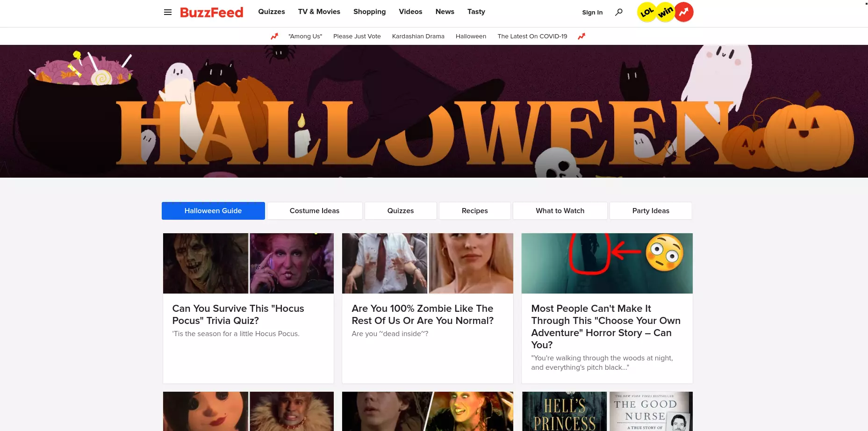The width and height of the screenshot is (868, 431).
Task: Click Sign In
Action: [592, 13]
